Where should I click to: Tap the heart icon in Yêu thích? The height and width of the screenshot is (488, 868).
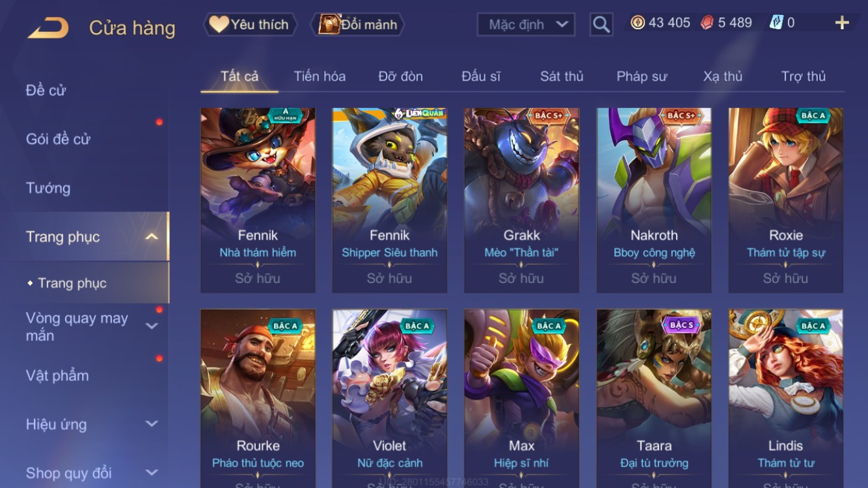pyautogui.click(x=219, y=25)
